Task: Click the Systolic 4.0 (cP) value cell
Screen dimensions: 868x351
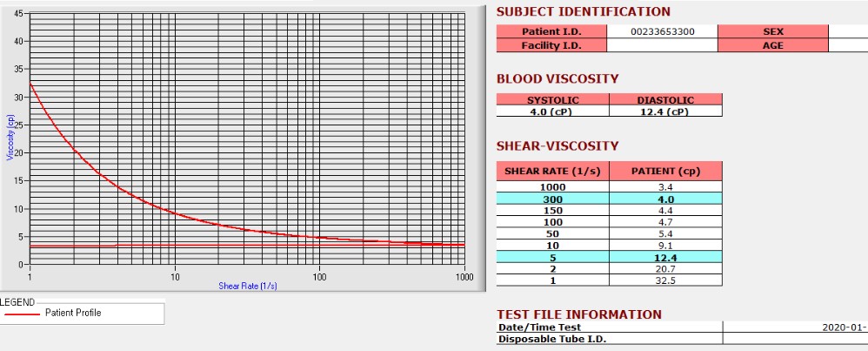Action: (552, 111)
